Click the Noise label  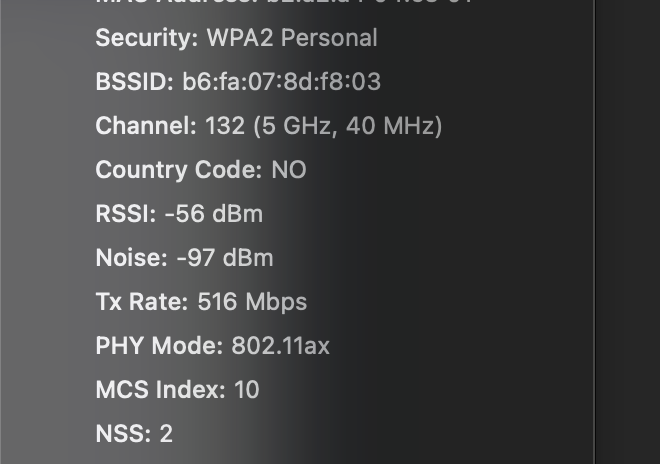click(131, 257)
